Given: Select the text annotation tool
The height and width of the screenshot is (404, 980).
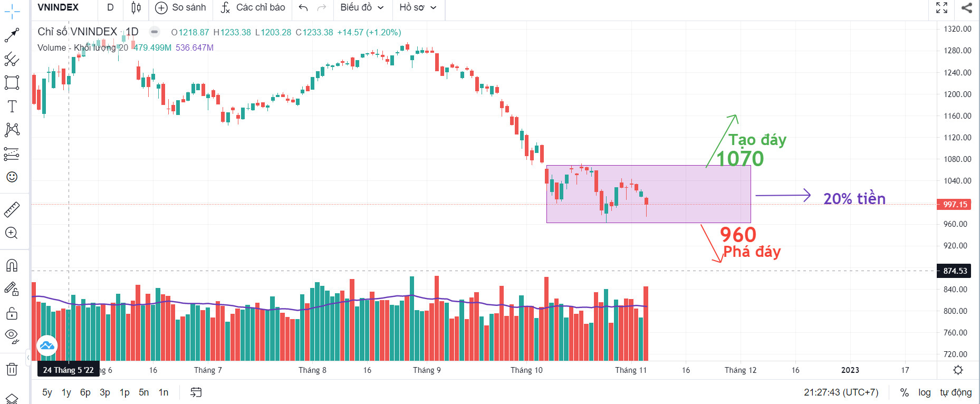Looking at the screenshot, I should (12, 107).
